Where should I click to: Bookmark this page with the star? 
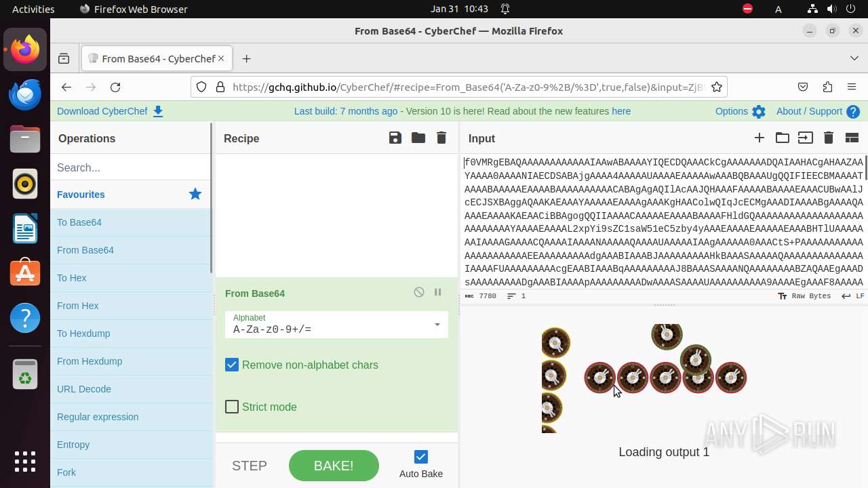[717, 87]
